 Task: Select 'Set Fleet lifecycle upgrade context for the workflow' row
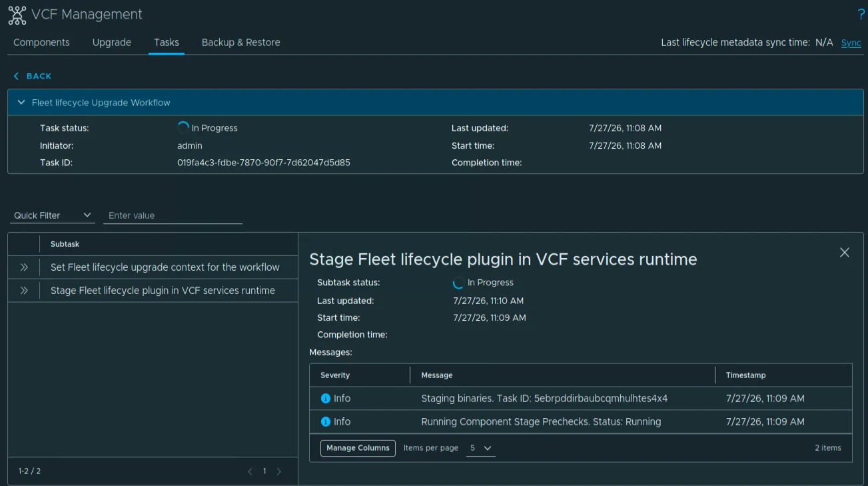pyautogui.click(x=153, y=267)
